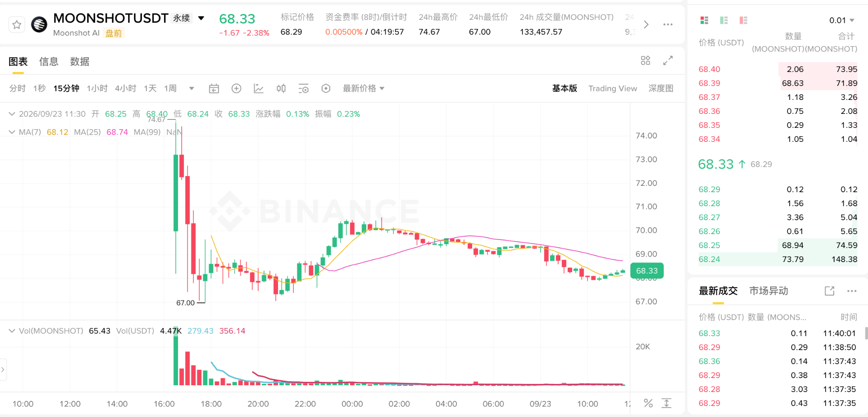Select the 分时 interval
The height and width of the screenshot is (417, 868).
[x=17, y=88]
